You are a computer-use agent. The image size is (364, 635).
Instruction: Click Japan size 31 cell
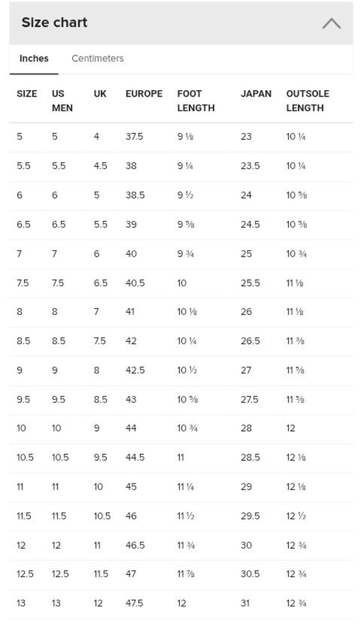245,603
